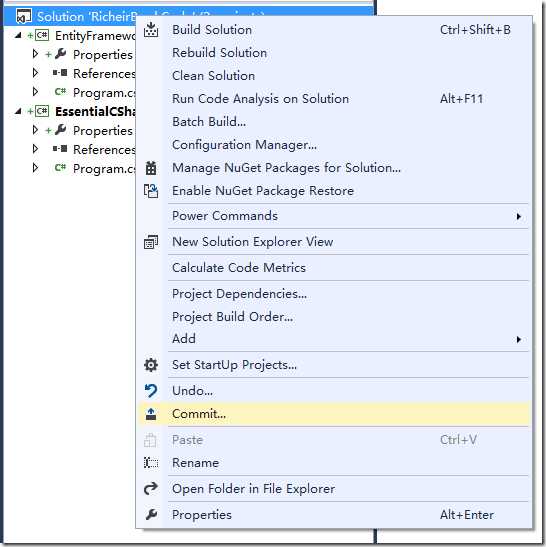Choose Rebuild Solution from context menu

(219, 53)
